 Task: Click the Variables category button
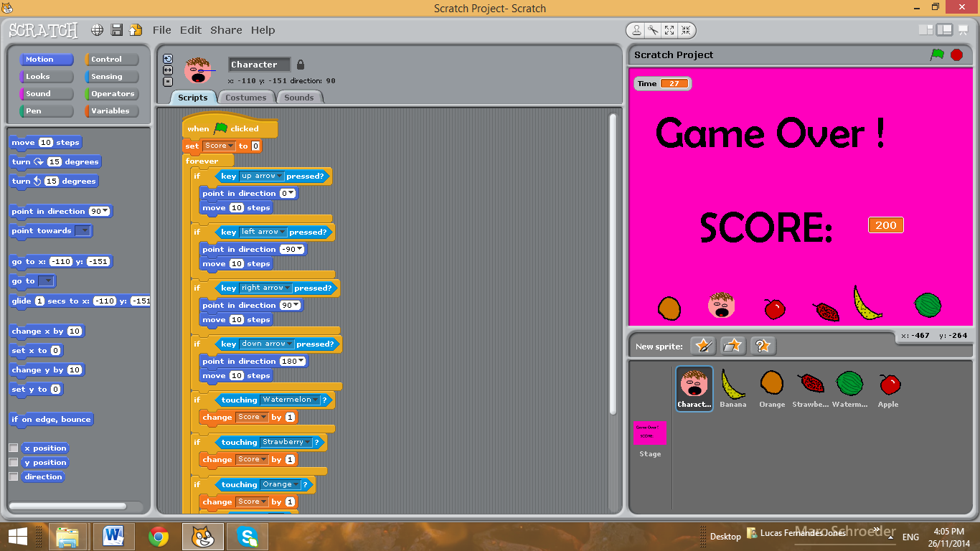110,110
